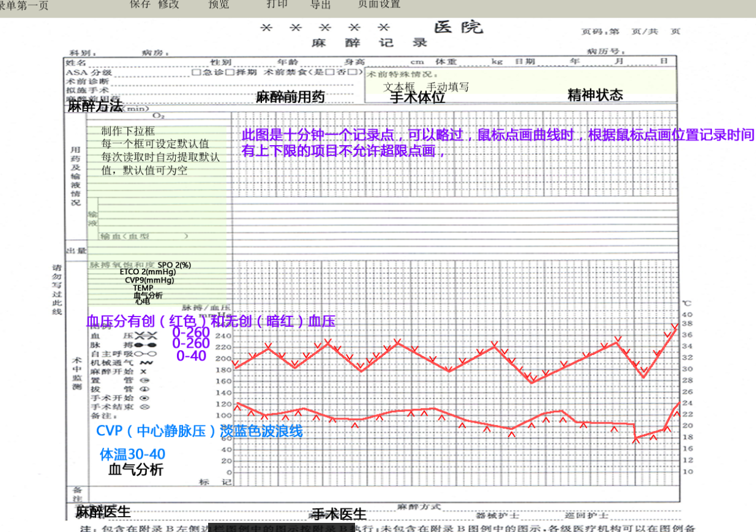Select the 手术开始 circled-dot legend symbol
The image size is (756, 532).
pos(143,397)
